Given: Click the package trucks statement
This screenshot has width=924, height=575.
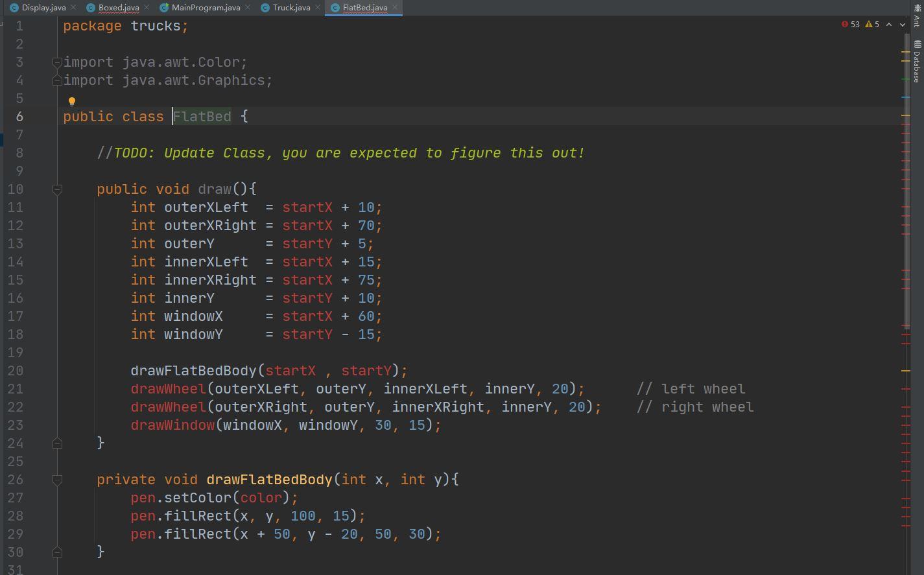Looking at the screenshot, I should [x=126, y=26].
